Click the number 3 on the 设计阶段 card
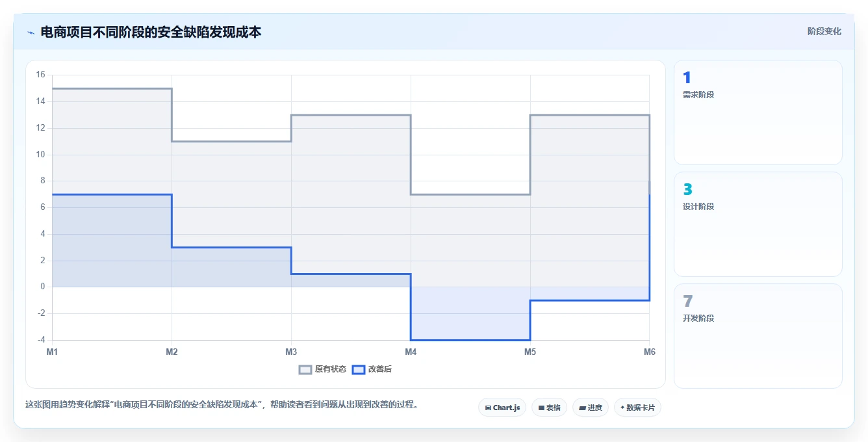Viewport: 868px width, 442px height. tap(687, 190)
